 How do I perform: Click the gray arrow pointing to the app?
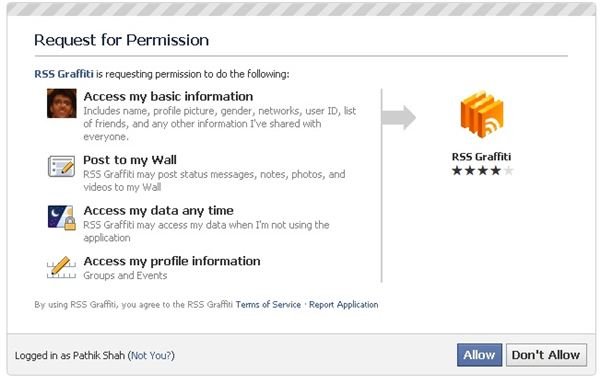[x=399, y=117]
